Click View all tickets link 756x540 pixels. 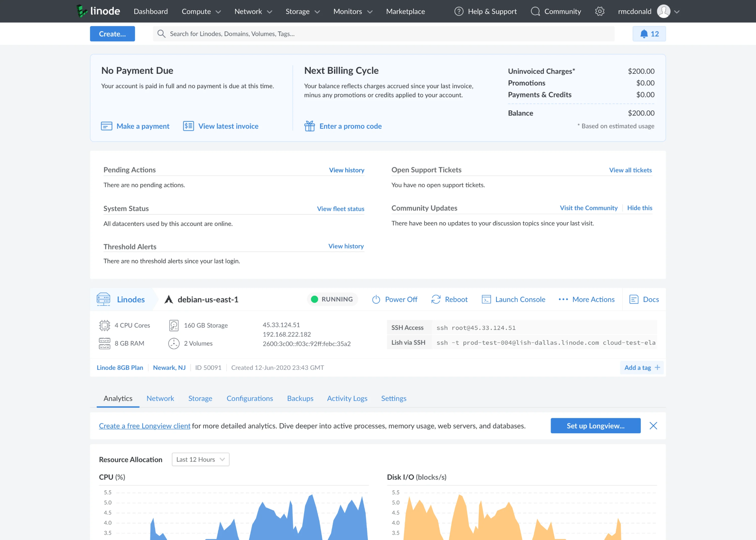pyautogui.click(x=630, y=170)
